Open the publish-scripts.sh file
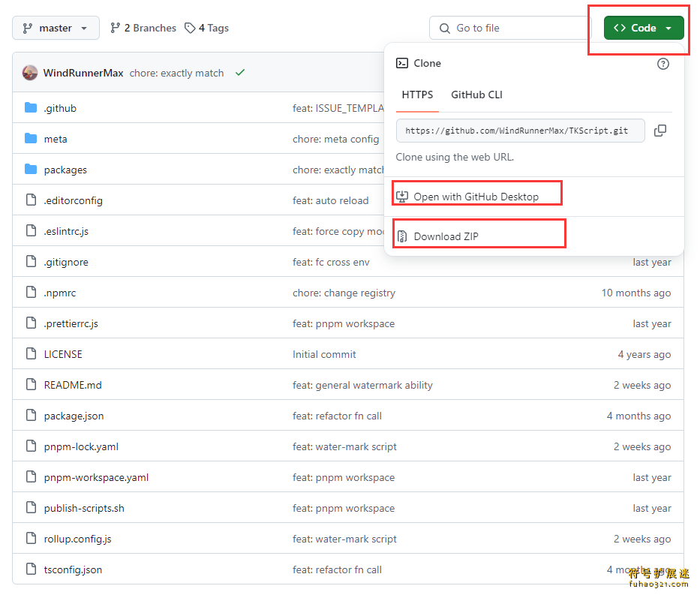The width and height of the screenshot is (700, 595). (84, 509)
